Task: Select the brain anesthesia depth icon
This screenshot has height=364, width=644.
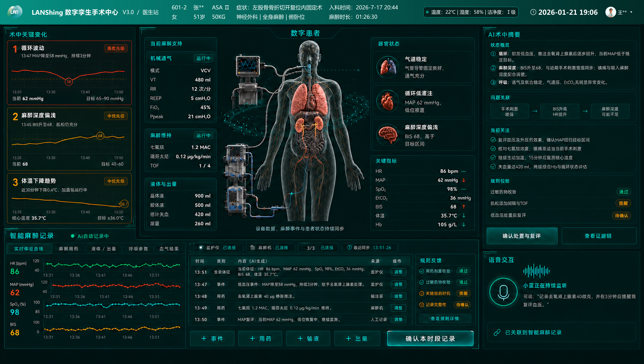Action: 388,135
